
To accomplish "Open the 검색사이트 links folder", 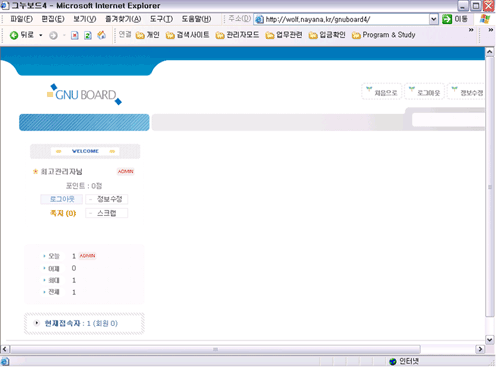I will point(187,35).
